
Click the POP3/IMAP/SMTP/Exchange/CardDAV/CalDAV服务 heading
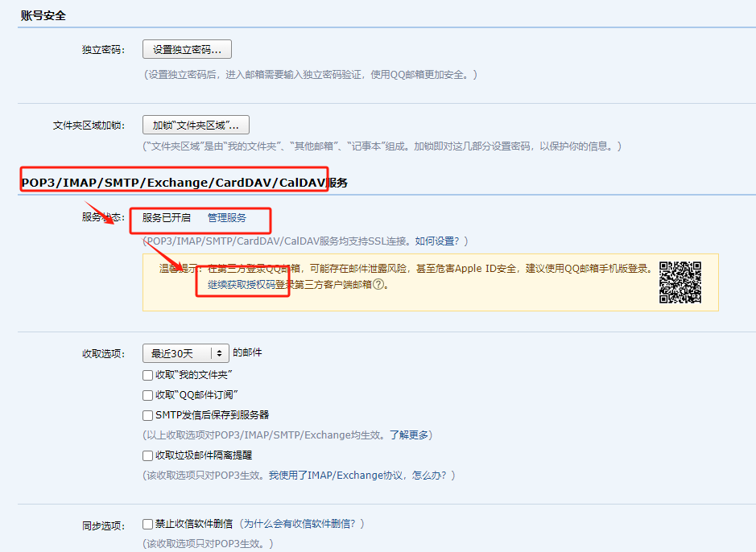(x=184, y=183)
